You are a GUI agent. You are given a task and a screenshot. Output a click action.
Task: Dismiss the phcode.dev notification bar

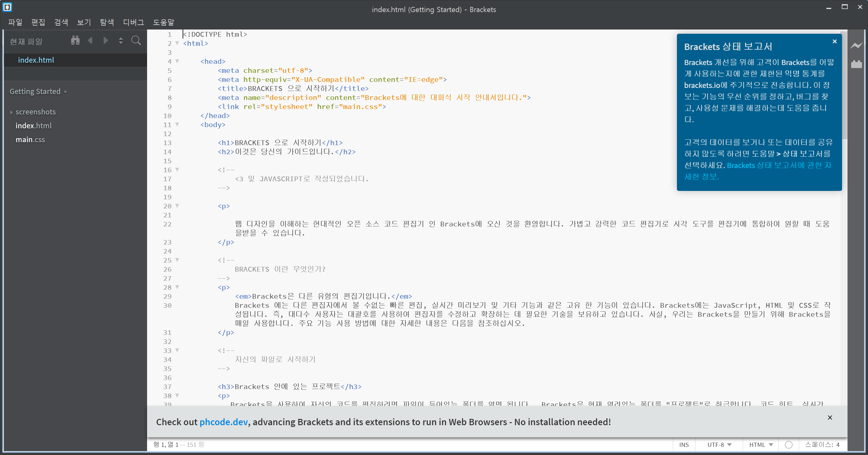tap(830, 417)
